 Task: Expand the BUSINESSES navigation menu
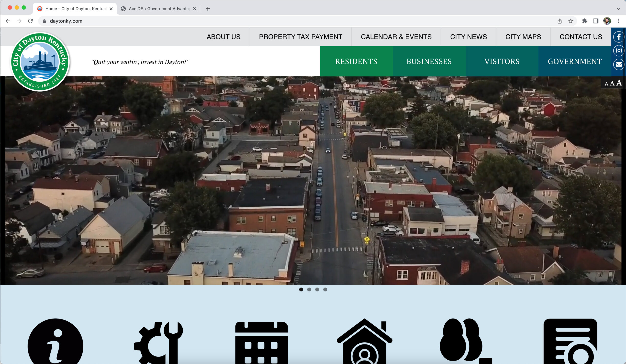tap(429, 61)
